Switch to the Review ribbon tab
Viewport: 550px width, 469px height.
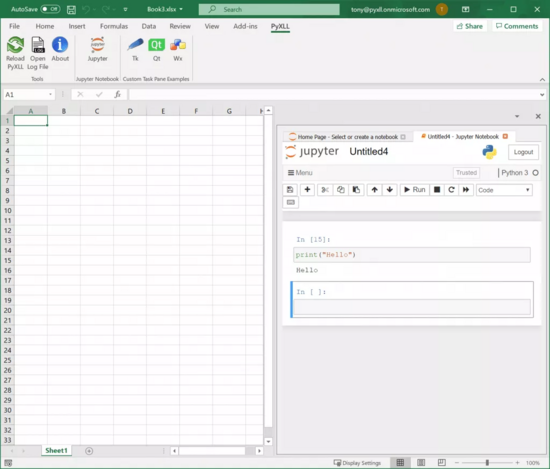(180, 26)
